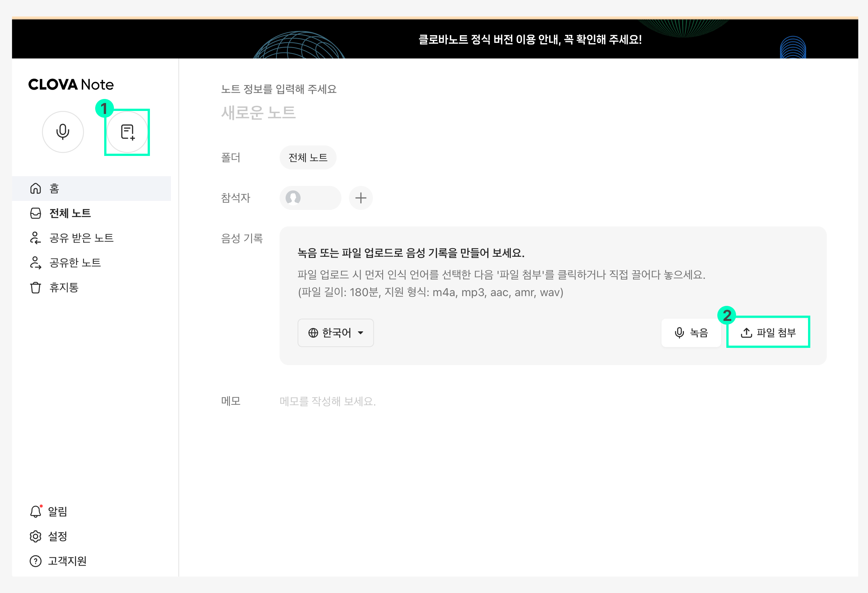Click the 새로운 노트 title field
The height and width of the screenshot is (593, 868).
coord(258,112)
